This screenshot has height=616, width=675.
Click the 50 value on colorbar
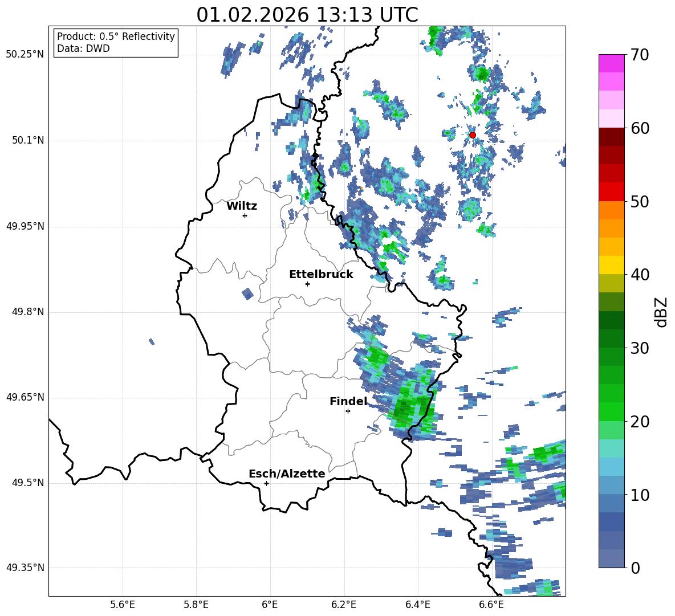pyautogui.click(x=640, y=202)
